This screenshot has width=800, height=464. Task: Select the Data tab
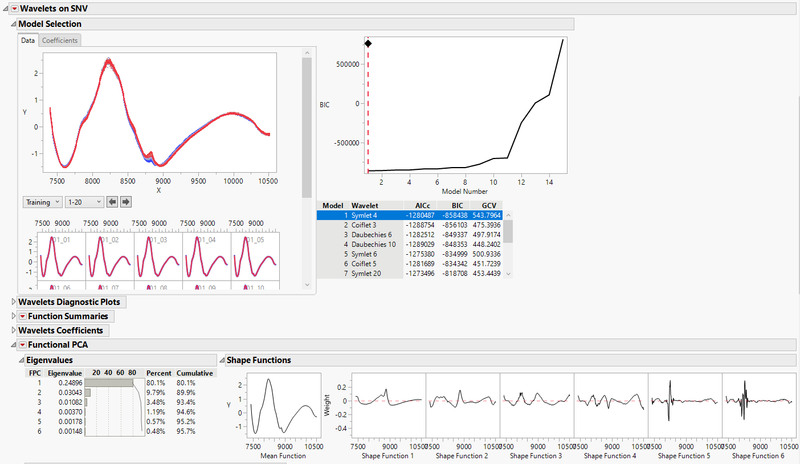(x=28, y=40)
